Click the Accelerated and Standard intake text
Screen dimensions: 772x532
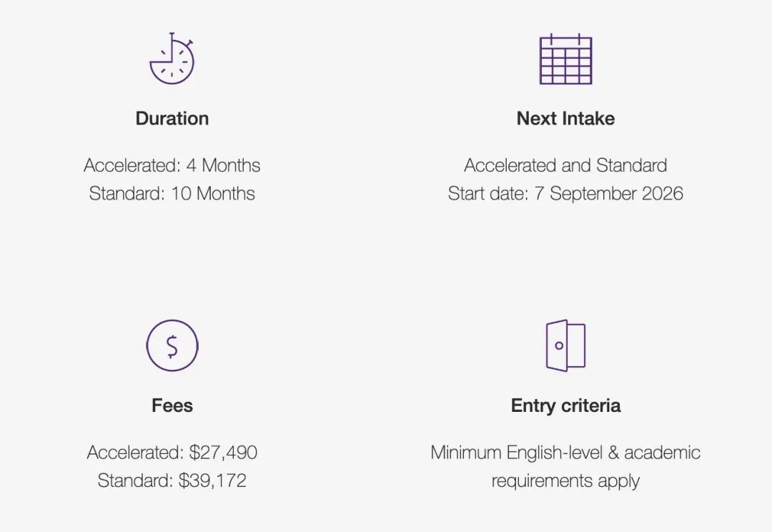pyautogui.click(x=565, y=165)
